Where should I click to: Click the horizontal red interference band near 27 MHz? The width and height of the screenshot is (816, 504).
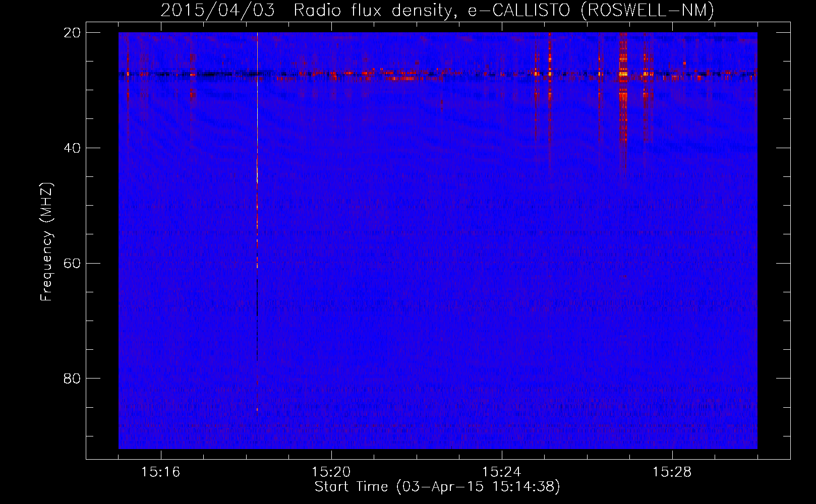[x=438, y=75]
